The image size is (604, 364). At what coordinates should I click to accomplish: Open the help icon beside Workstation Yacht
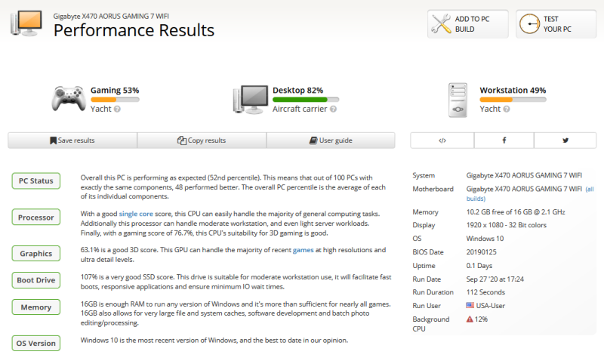pos(507,109)
